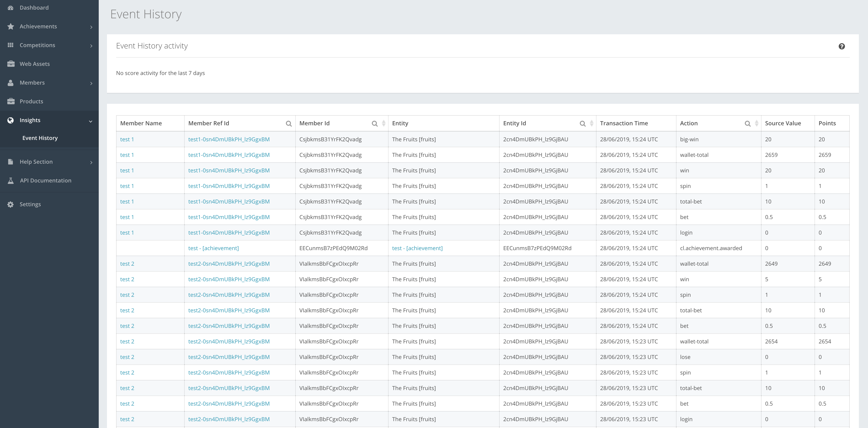Expand the Members submenu chevron

(91, 83)
